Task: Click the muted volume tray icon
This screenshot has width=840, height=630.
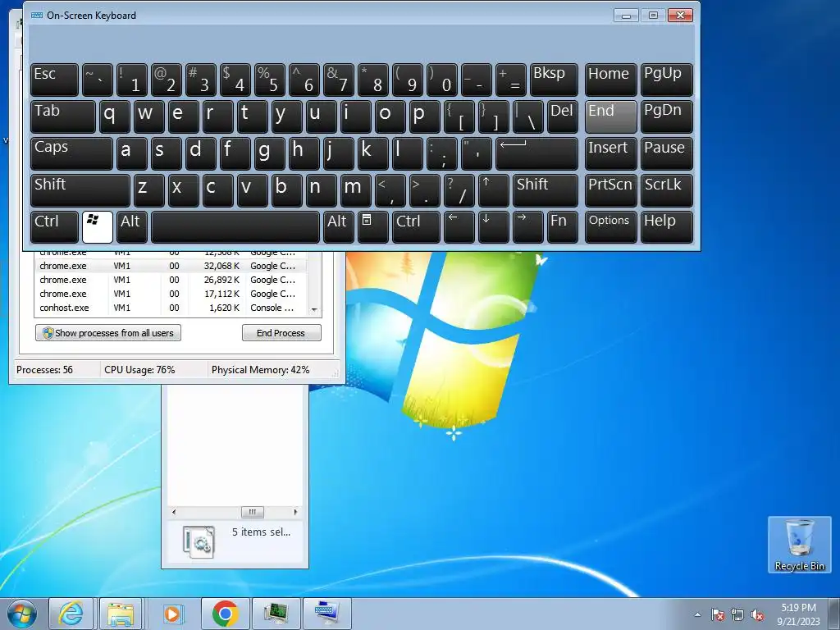Action: 757,614
